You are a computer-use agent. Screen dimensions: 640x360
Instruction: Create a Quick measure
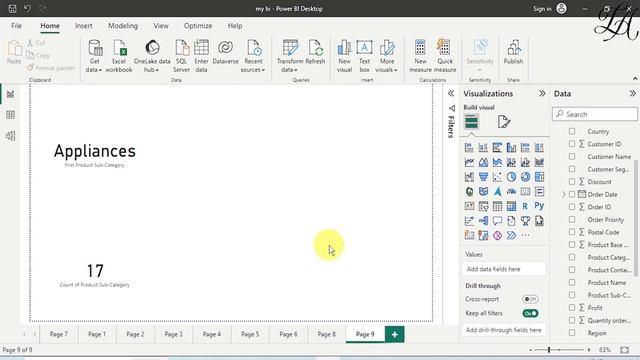[x=445, y=56]
